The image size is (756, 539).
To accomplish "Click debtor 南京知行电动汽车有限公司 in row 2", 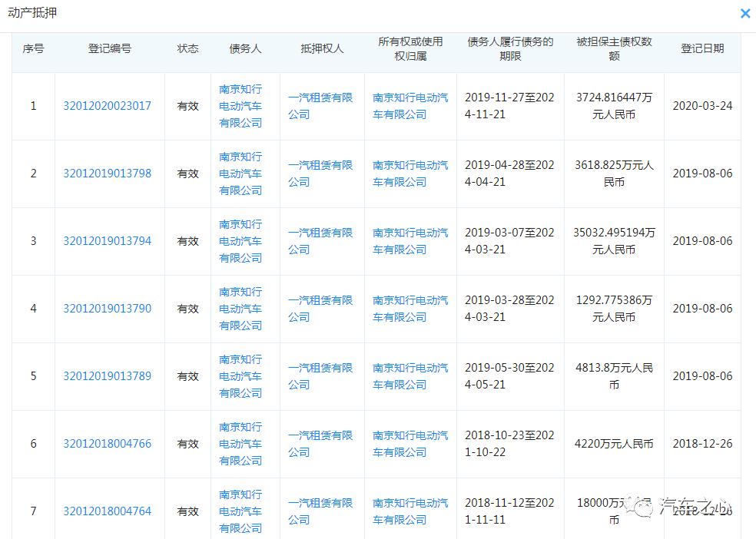I will coord(240,174).
